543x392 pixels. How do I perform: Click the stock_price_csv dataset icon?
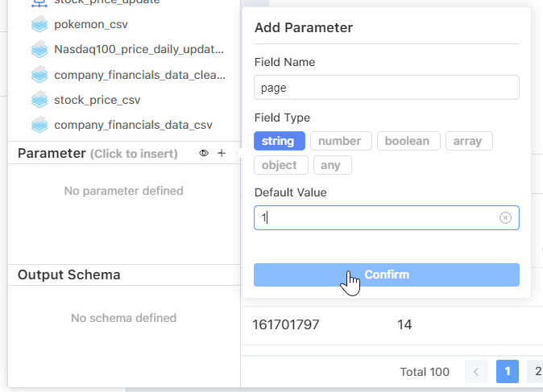coord(40,100)
